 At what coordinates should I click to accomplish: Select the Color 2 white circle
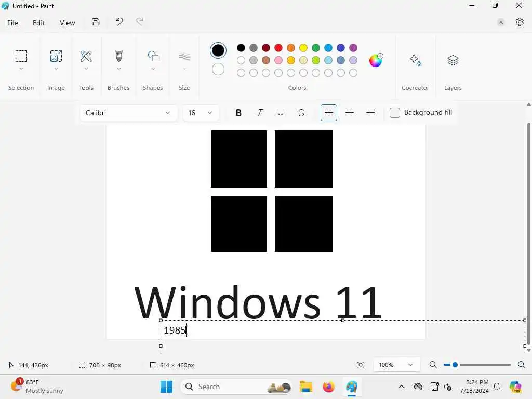pyautogui.click(x=218, y=69)
